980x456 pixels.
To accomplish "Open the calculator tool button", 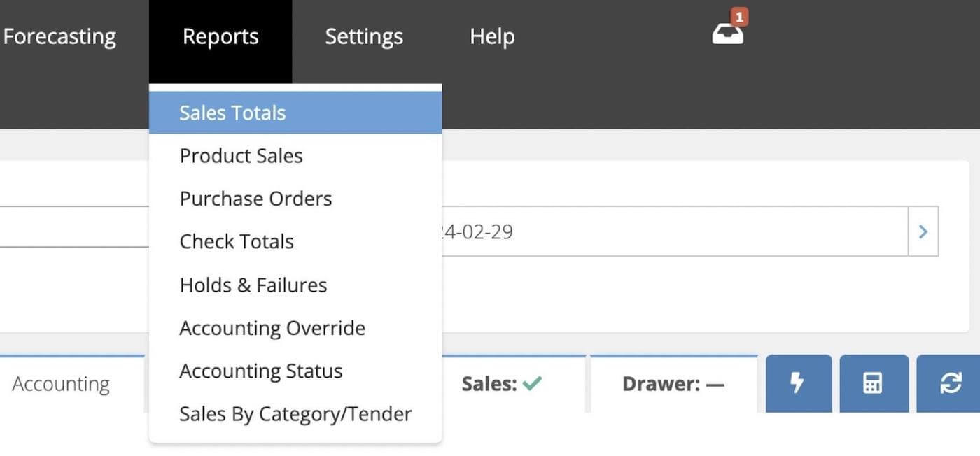I will (x=873, y=383).
